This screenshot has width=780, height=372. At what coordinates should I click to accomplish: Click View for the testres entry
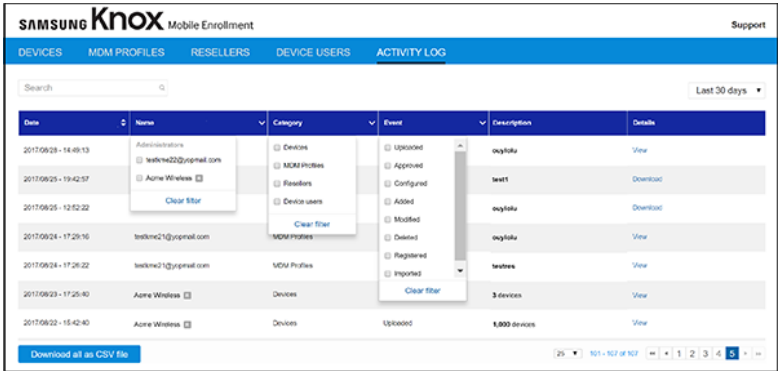point(639,266)
